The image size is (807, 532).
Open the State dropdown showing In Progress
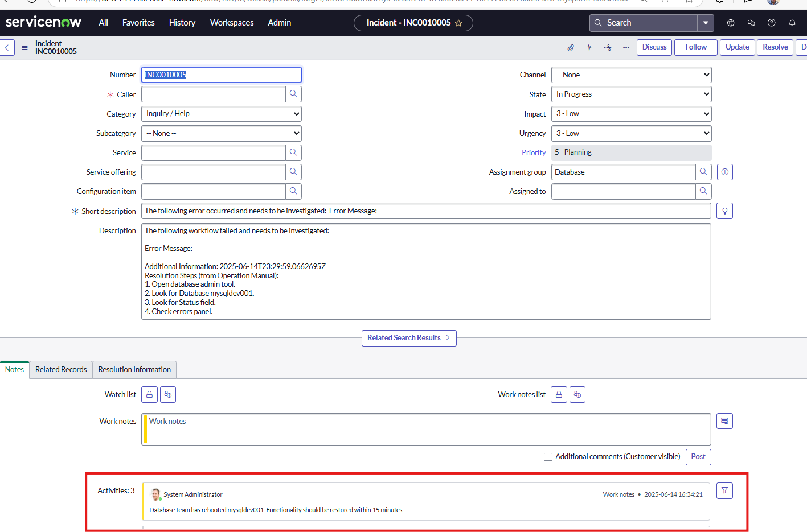click(x=632, y=94)
